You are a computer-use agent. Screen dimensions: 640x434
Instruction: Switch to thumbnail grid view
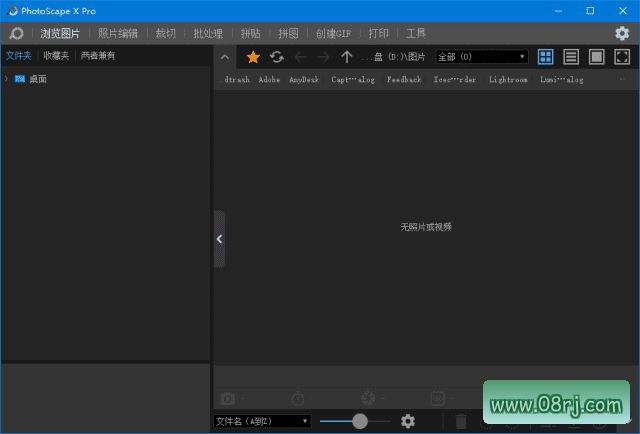(546, 57)
